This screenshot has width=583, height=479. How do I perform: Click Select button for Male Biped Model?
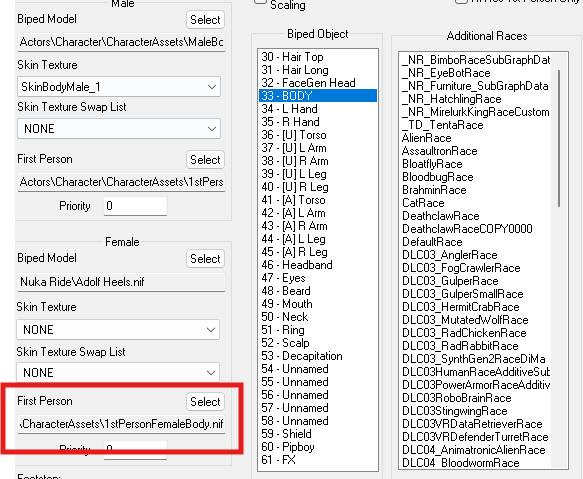coord(205,20)
